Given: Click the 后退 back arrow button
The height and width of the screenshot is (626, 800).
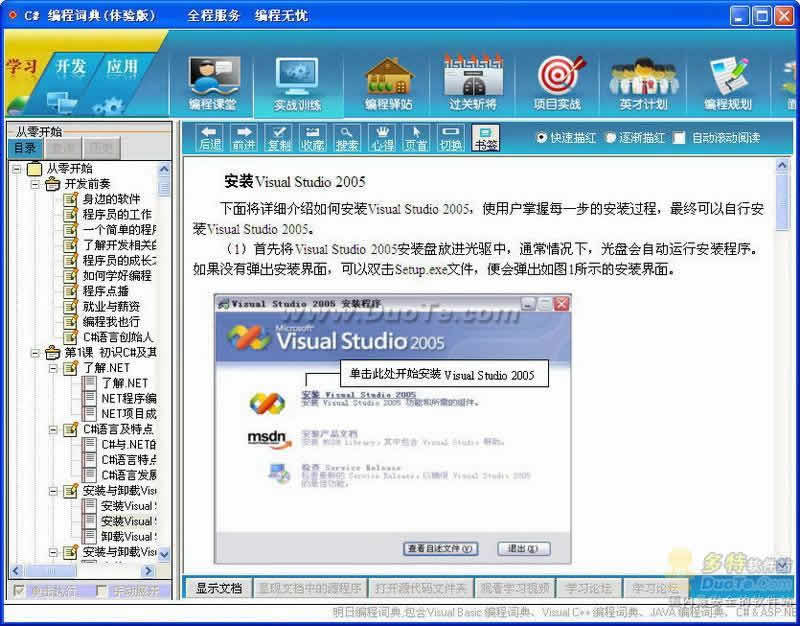Looking at the screenshot, I should (210, 138).
